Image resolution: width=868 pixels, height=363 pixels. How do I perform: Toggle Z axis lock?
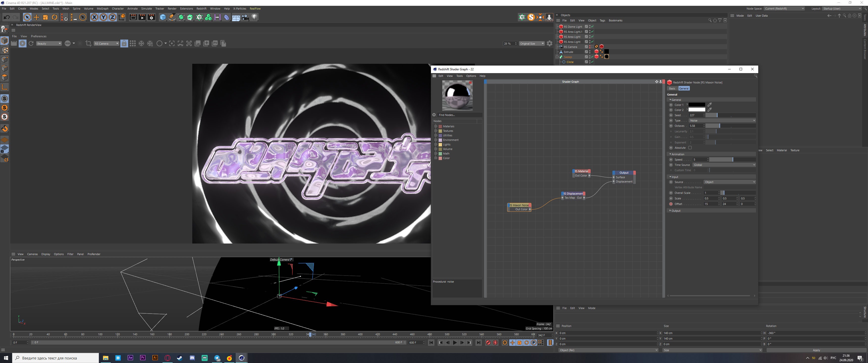pos(113,17)
